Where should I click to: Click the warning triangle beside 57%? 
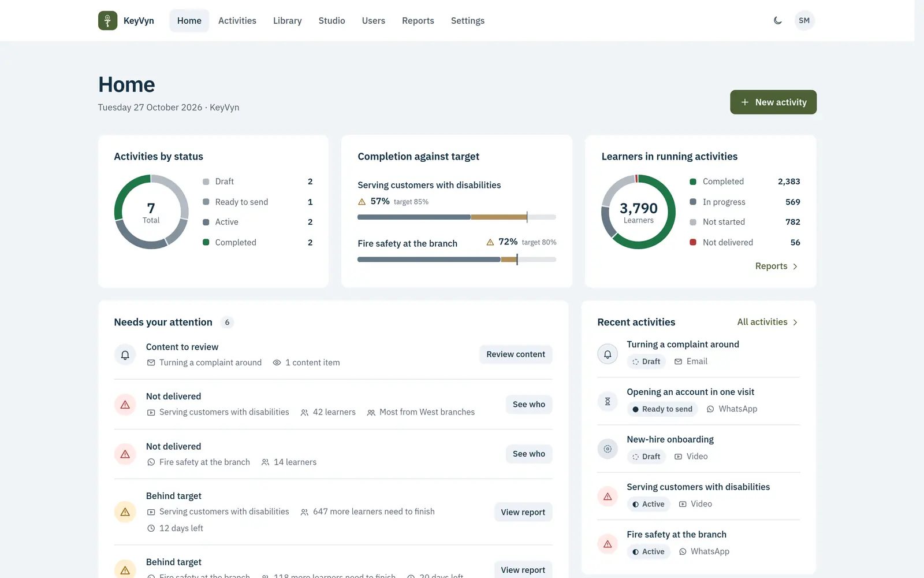click(x=362, y=202)
